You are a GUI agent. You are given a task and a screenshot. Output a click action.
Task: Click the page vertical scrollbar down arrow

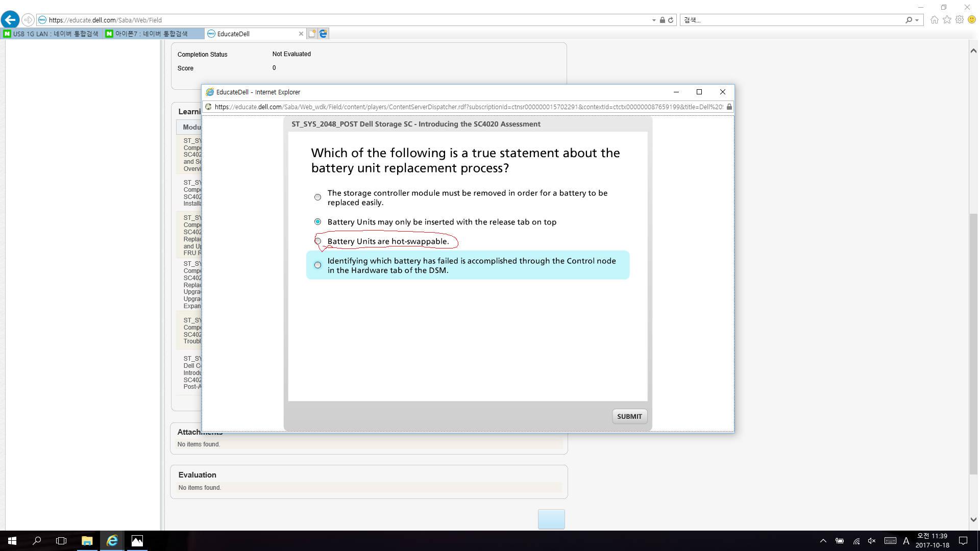click(973, 519)
